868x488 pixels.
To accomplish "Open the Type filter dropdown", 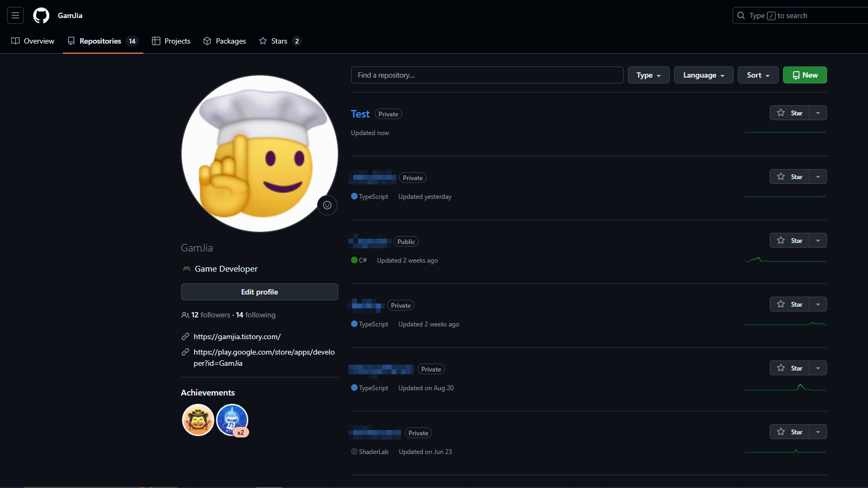I will click(x=649, y=75).
